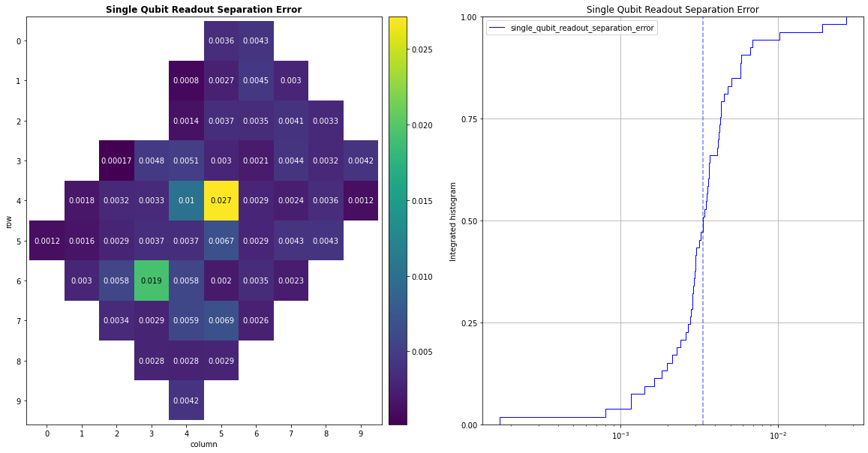Click the single cell in row 9 labeled 0.0042

(186, 400)
